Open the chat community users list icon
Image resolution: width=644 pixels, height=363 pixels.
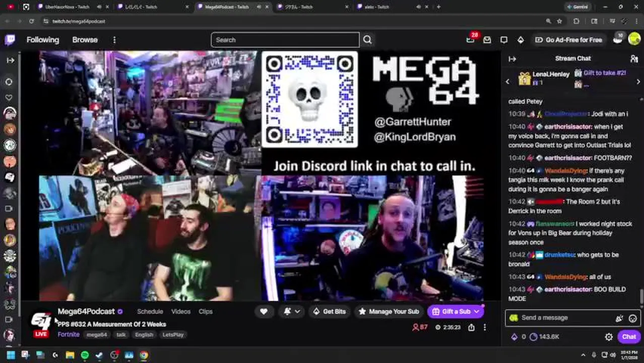click(x=634, y=58)
